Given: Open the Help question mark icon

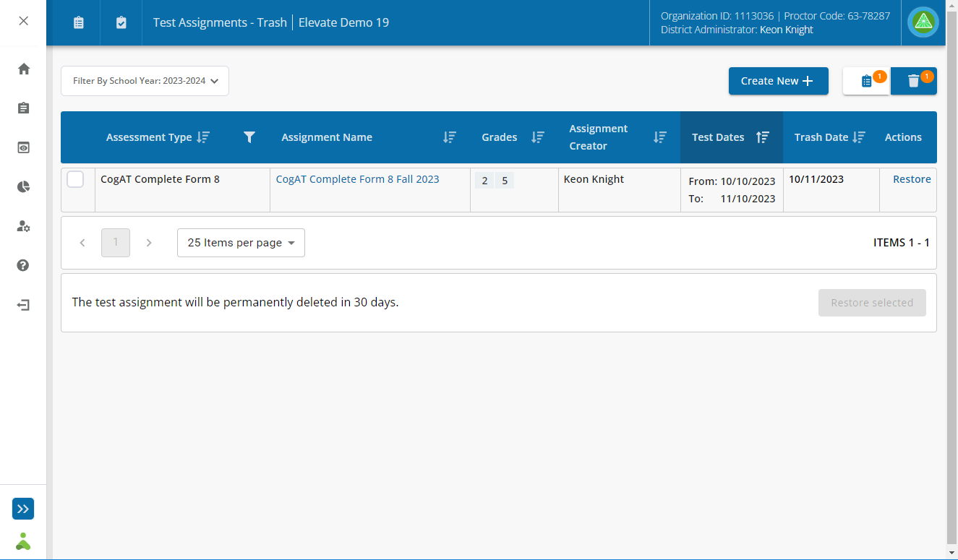Looking at the screenshot, I should coord(23,265).
